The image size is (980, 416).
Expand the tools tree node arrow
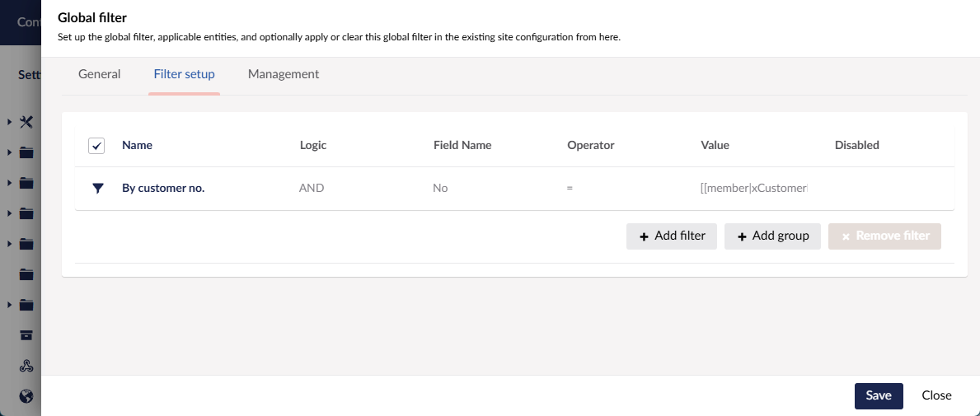(x=9, y=122)
